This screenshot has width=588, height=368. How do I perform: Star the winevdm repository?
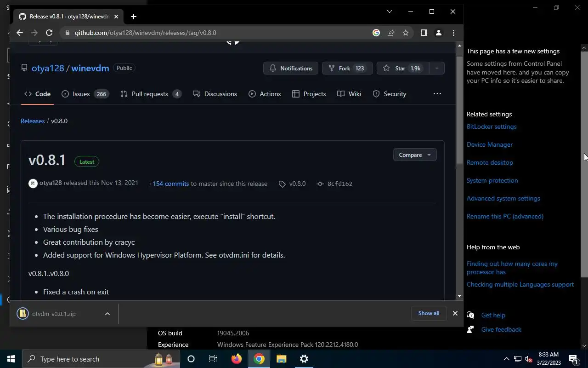pos(403,68)
